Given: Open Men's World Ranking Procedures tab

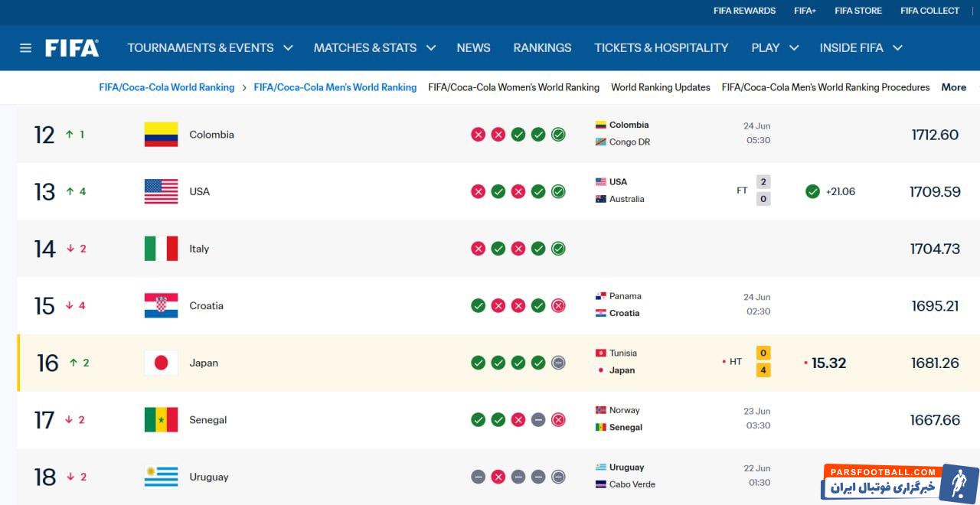Looking at the screenshot, I should click(x=825, y=87).
